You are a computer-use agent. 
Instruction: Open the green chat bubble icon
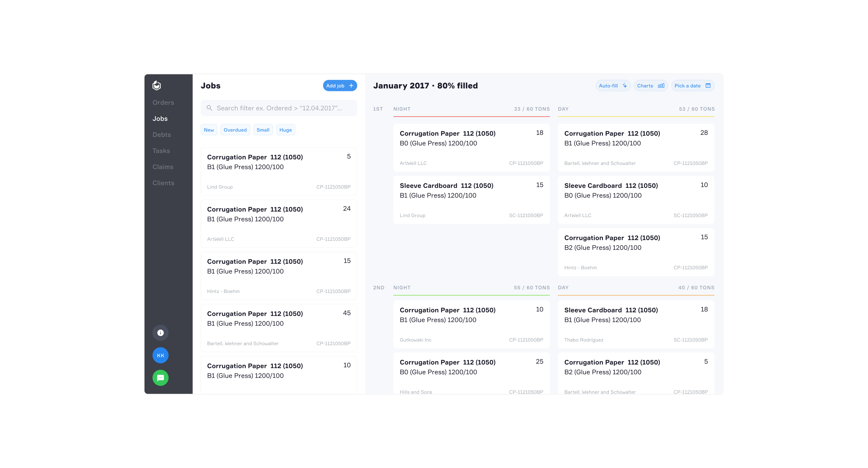(x=160, y=378)
